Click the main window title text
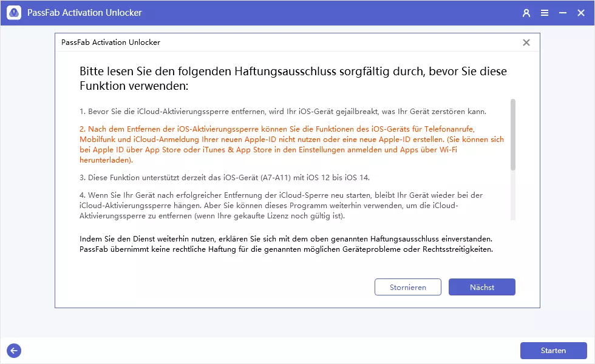Image resolution: width=595 pixels, height=364 pixels. 84,13
